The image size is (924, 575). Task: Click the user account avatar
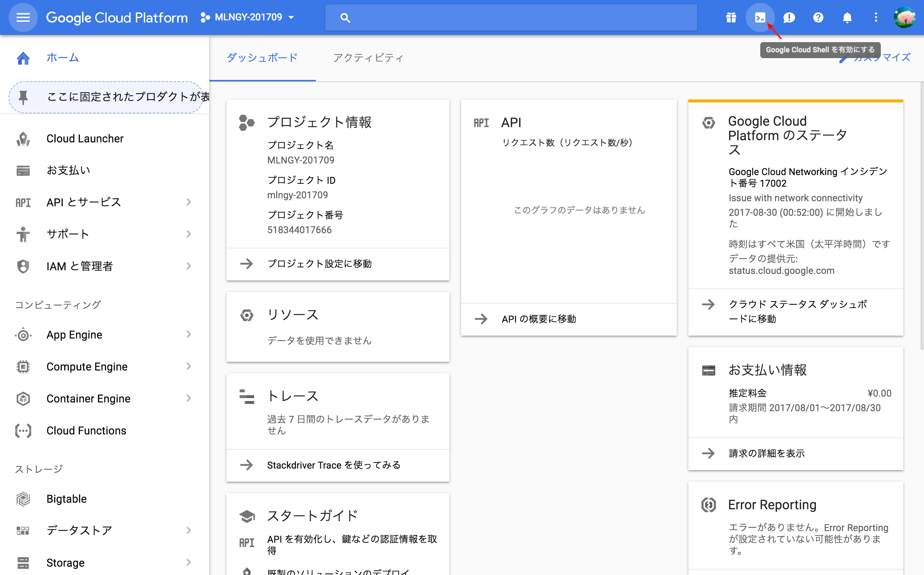tap(905, 17)
